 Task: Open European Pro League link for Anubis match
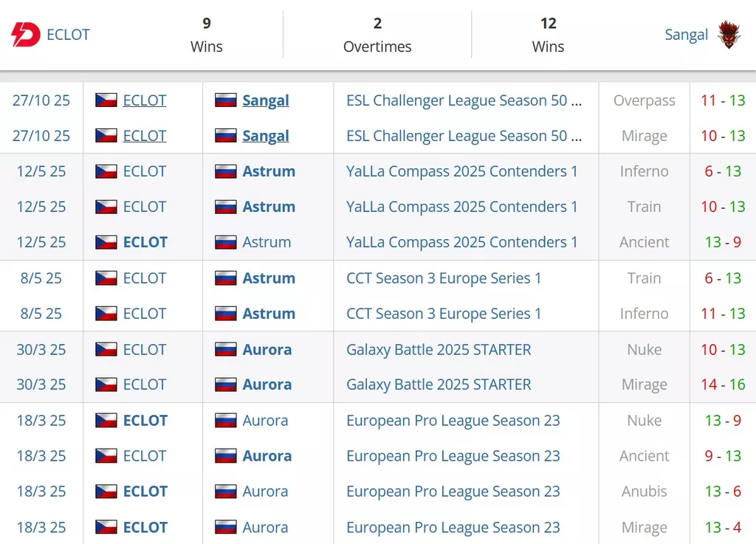coord(453,492)
